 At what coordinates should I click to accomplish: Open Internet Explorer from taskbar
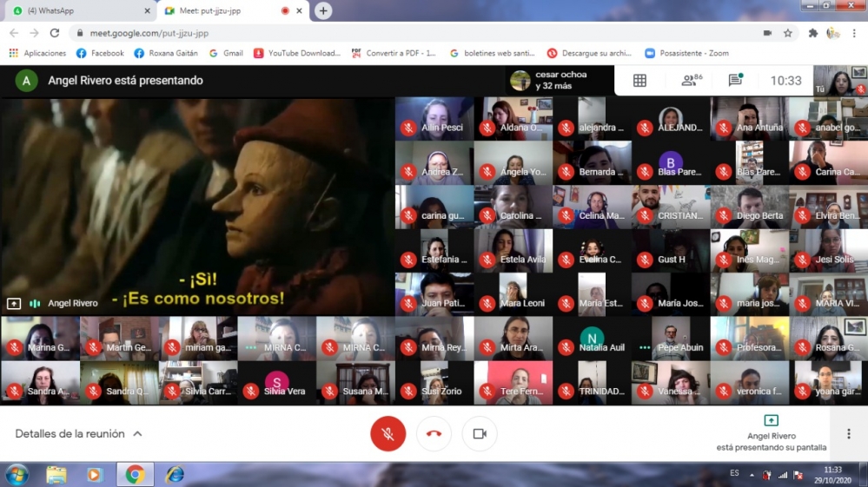[x=175, y=475]
